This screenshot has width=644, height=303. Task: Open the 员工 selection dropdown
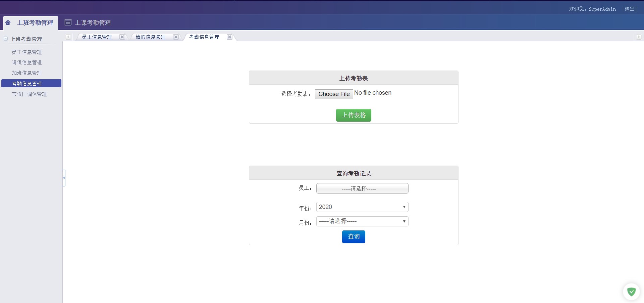tap(362, 188)
